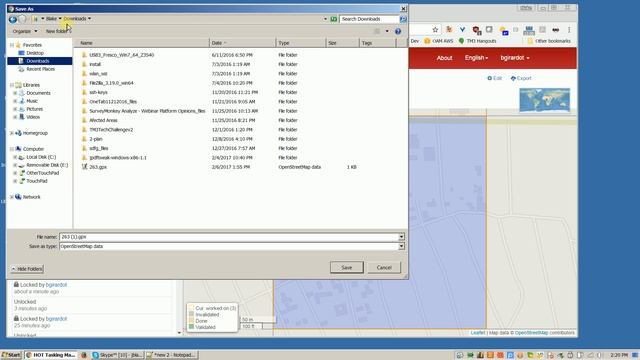Select the OtherTouchPad drive entry
This screenshot has height=360, width=640.
[x=42, y=173]
